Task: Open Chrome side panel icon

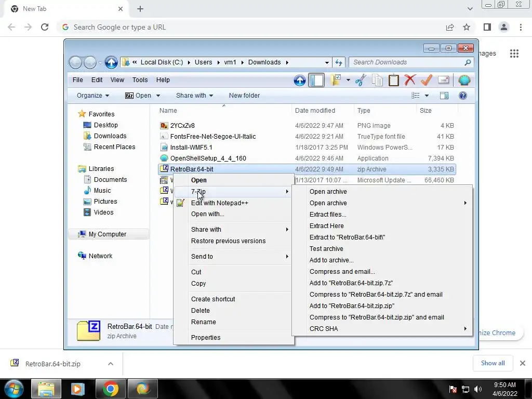Action: coord(487,27)
